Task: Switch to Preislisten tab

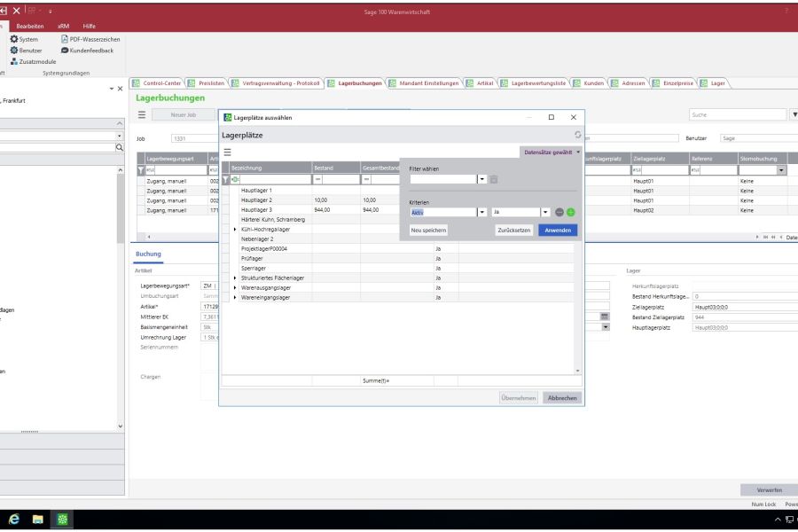Action: [x=207, y=83]
